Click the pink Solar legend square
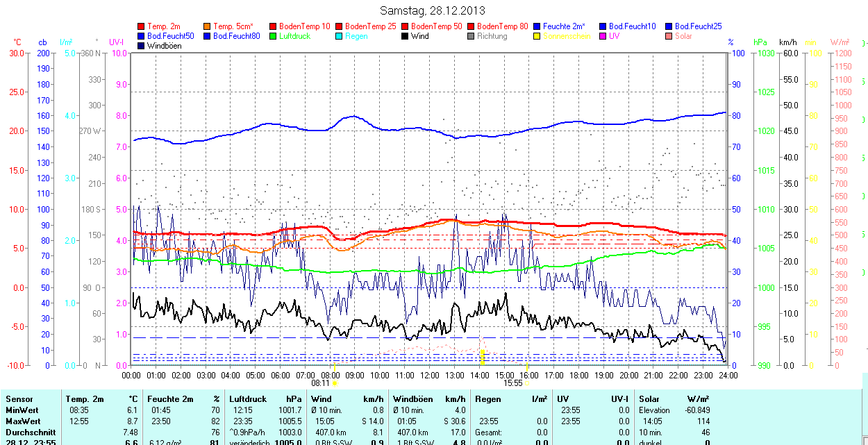The width and height of the screenshot is (868, 445). tap(669, 36)
